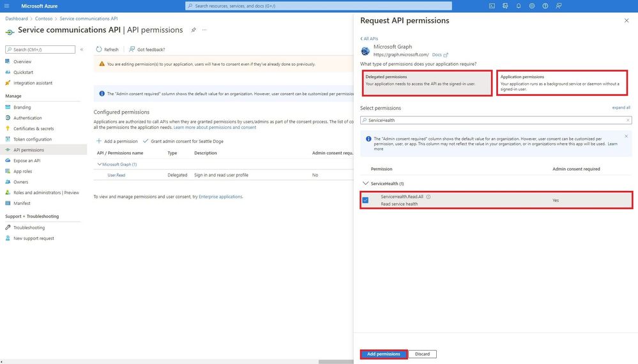Open Troubleshooting under Support
638x364 pixels.
point(29,227)
